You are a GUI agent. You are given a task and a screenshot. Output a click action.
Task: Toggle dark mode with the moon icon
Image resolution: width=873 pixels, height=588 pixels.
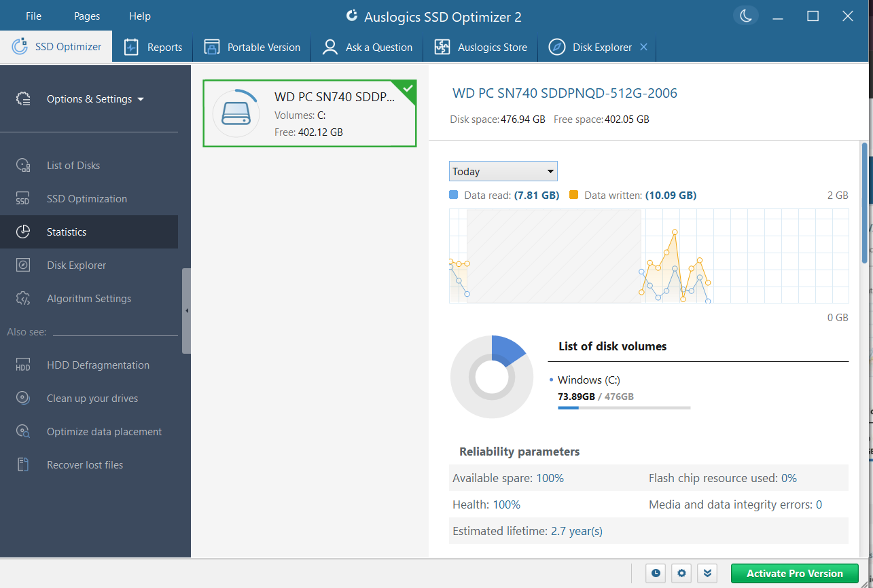(x=745, y=15)
